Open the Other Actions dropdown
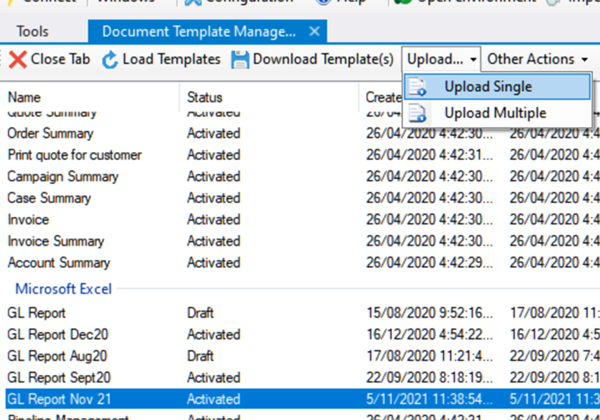600x420 pixels. pyautogui.click(x=537, y=60)
